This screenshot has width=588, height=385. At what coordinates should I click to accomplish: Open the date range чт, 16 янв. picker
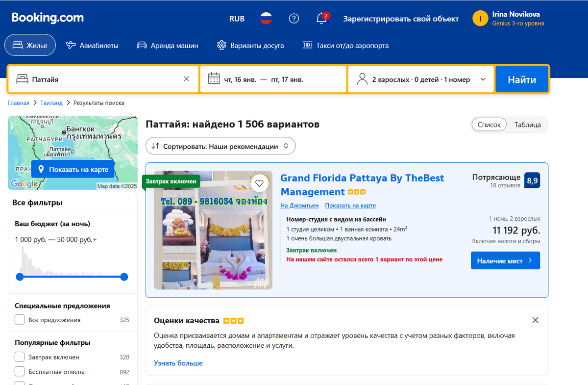click(273, 79)
